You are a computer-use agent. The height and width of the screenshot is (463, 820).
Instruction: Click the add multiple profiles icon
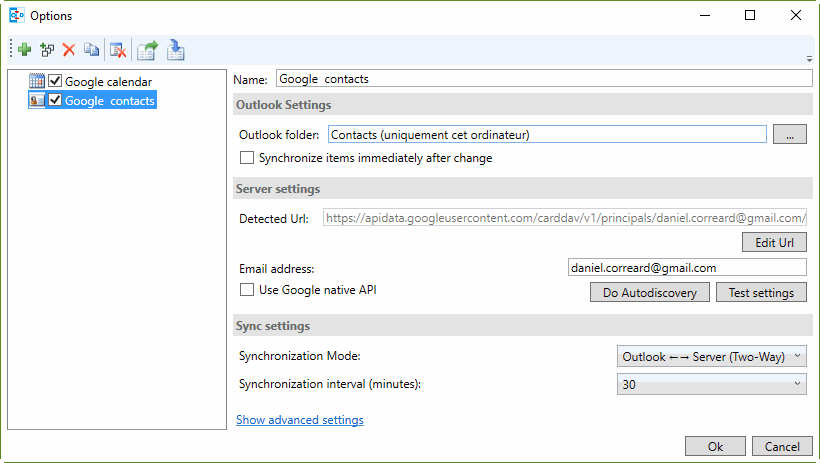tap(47, 49)
